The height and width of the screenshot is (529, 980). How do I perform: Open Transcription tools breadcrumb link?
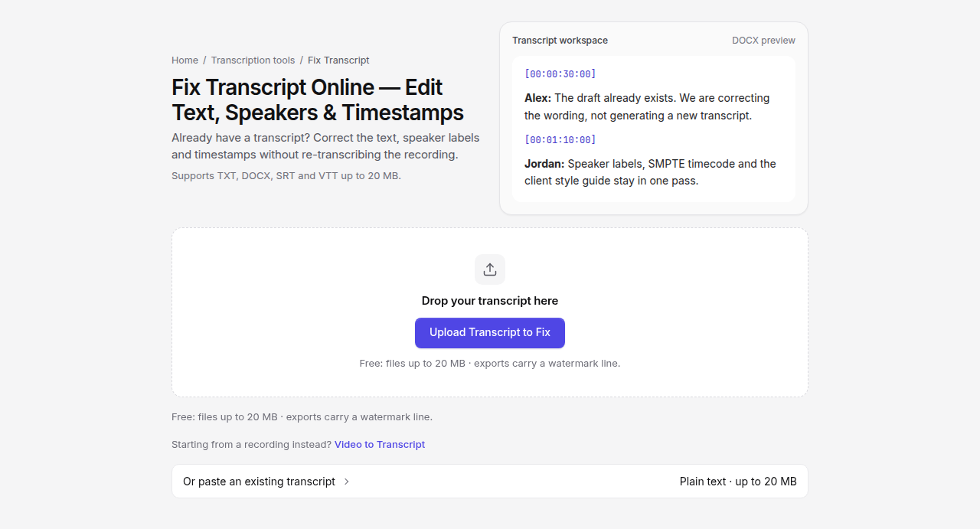pyautogui.click(x=253, y=60)
